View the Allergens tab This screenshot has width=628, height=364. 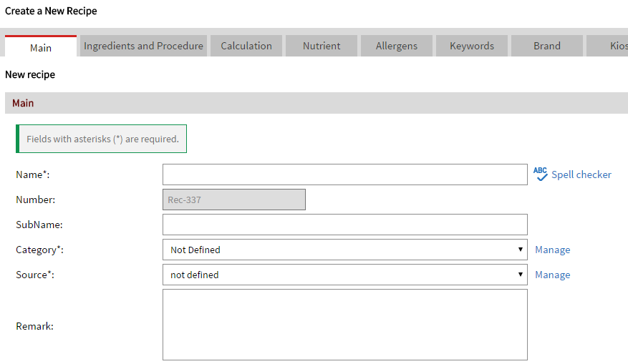coord(397,46)
